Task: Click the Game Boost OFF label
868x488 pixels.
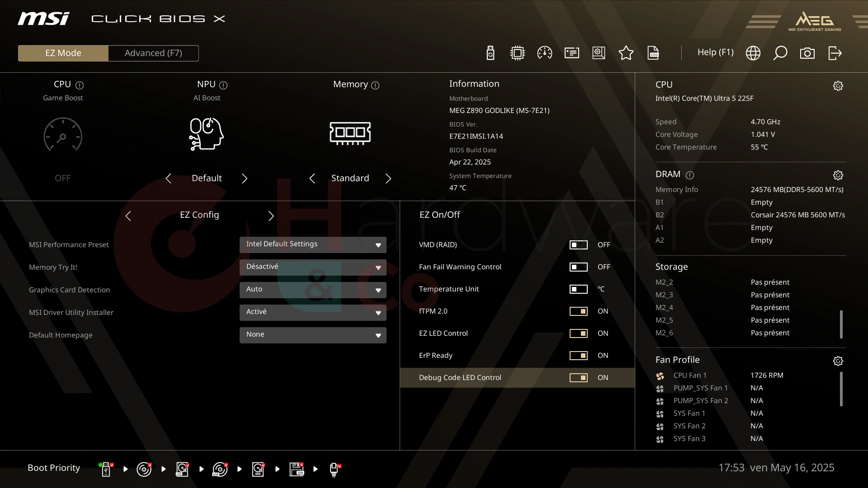Action: coord(63,178)
